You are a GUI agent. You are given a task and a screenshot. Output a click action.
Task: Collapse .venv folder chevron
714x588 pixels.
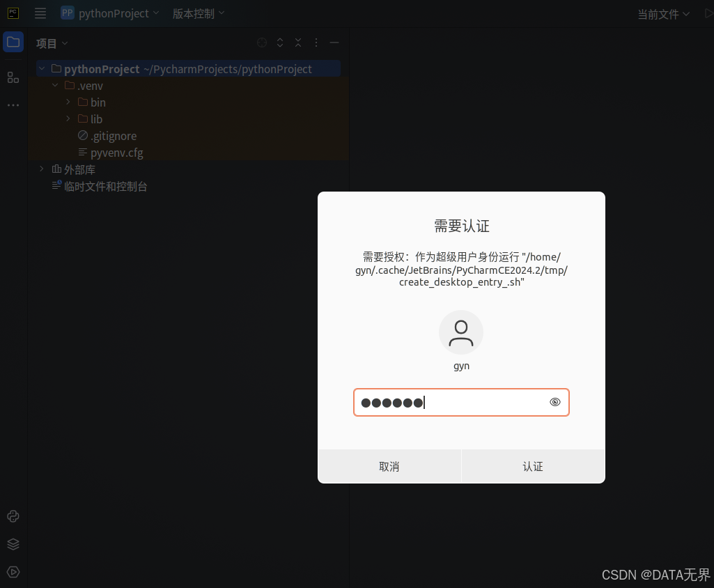[55, 85]
